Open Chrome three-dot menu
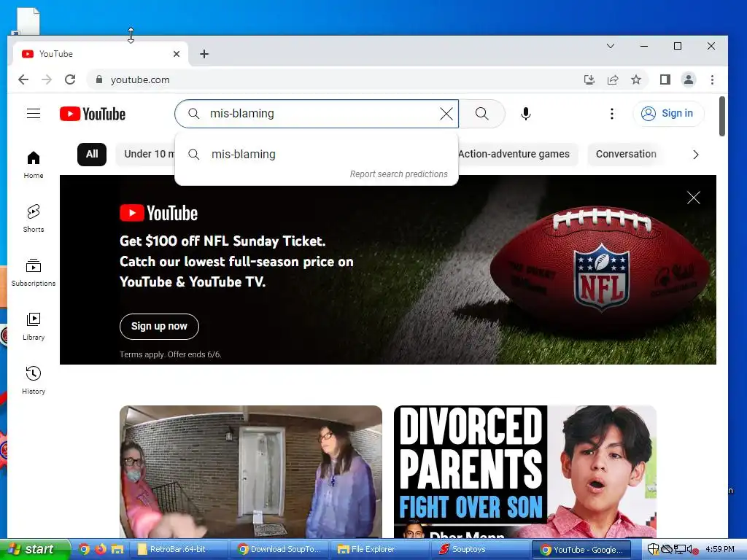747x560 pixels. (x=712, y=79)
